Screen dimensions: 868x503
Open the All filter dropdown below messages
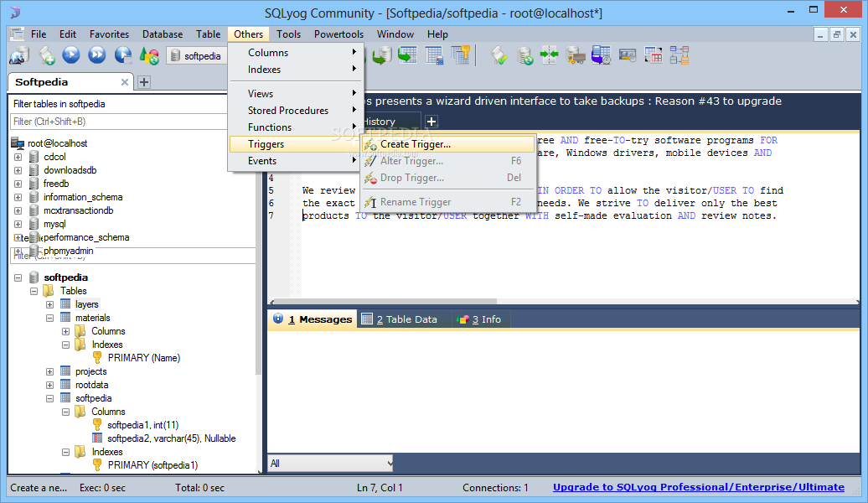pos(330,463)
